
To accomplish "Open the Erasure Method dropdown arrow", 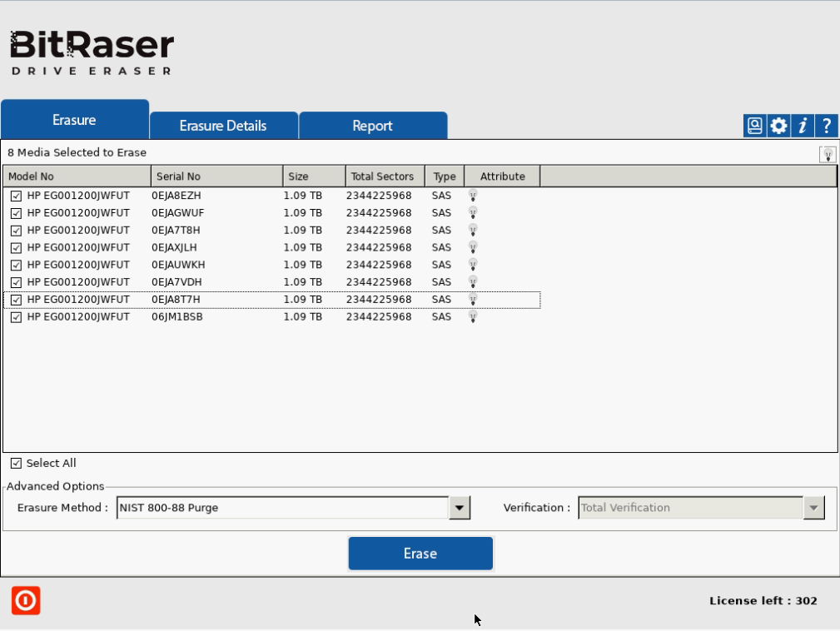I will click(x=459, y=508).
